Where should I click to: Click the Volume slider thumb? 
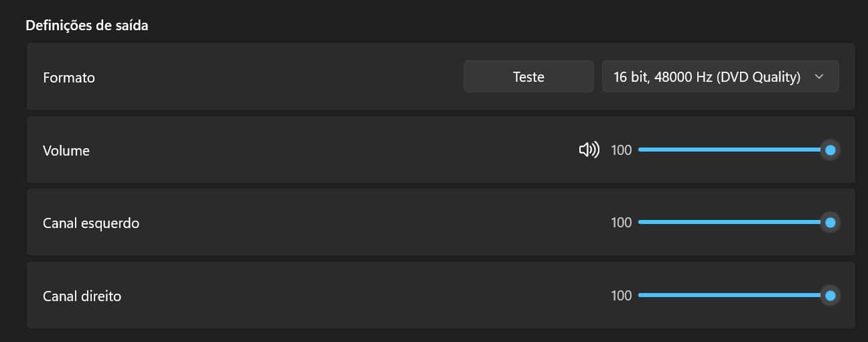tap(830, 150)
